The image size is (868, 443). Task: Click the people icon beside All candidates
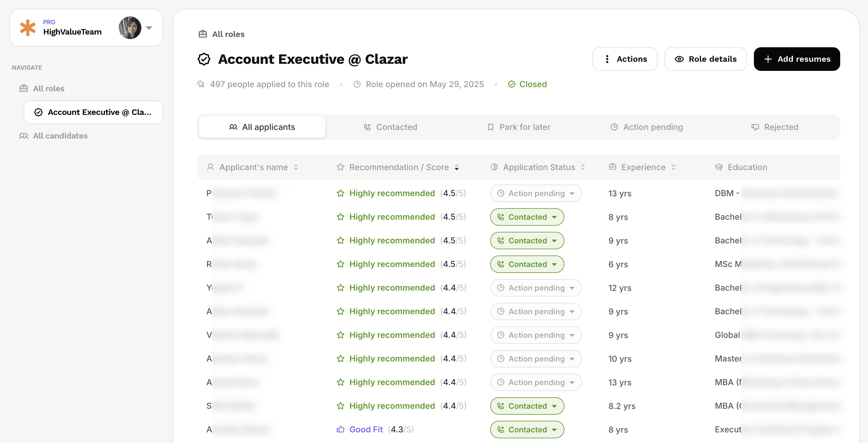24,136
